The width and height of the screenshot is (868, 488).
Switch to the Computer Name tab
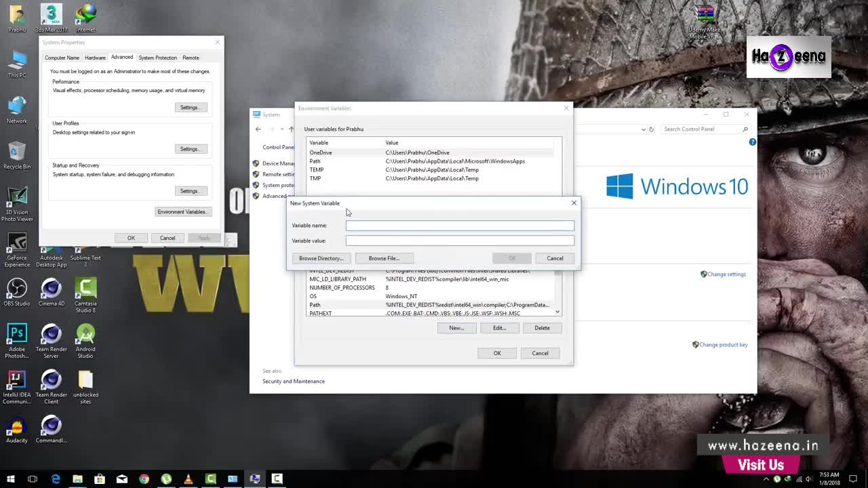[62, 58]
